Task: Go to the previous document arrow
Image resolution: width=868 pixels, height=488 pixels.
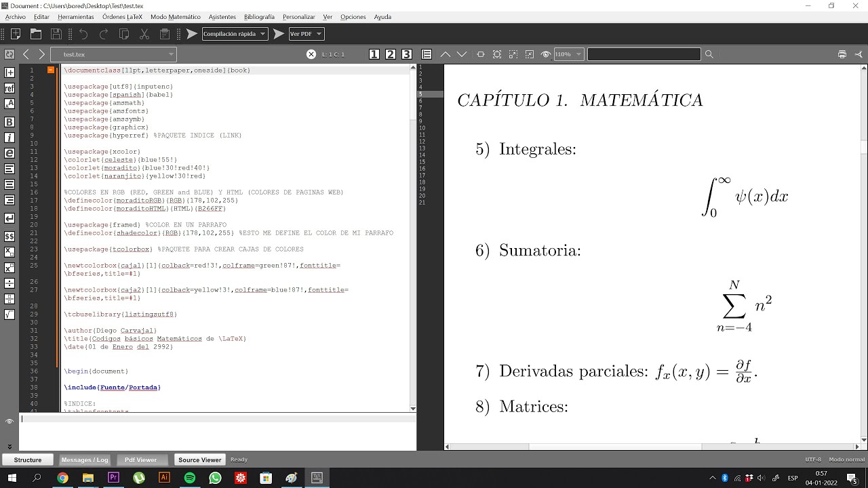Action: 26,54
